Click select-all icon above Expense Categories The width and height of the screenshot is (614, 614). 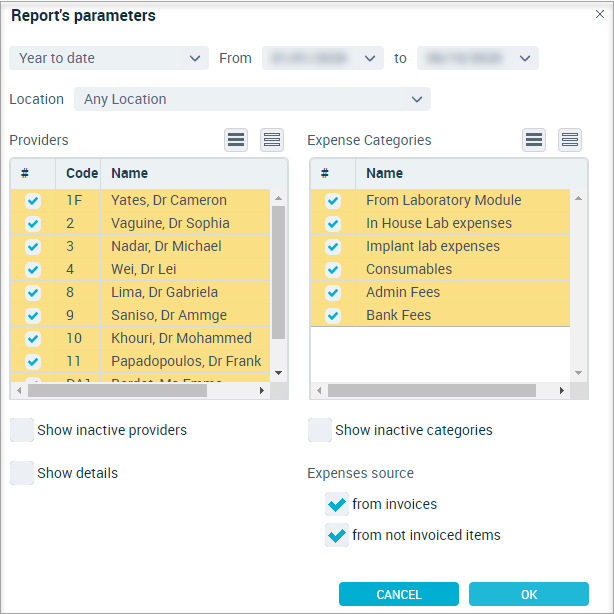pos(534,140)
